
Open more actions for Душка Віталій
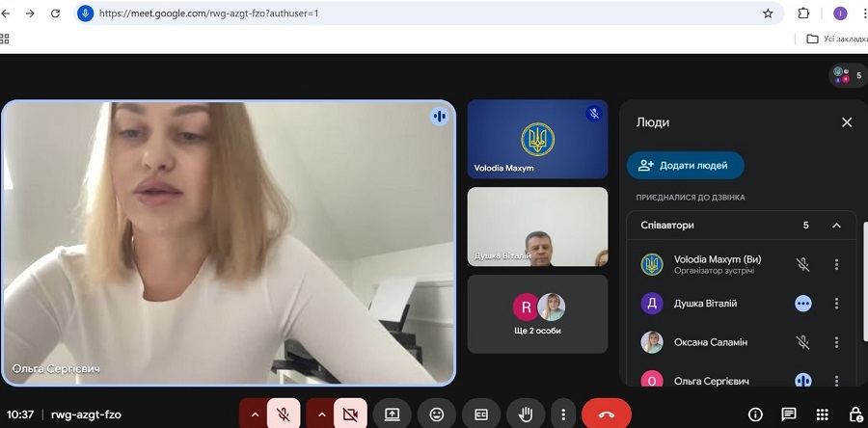coord(836,304)
